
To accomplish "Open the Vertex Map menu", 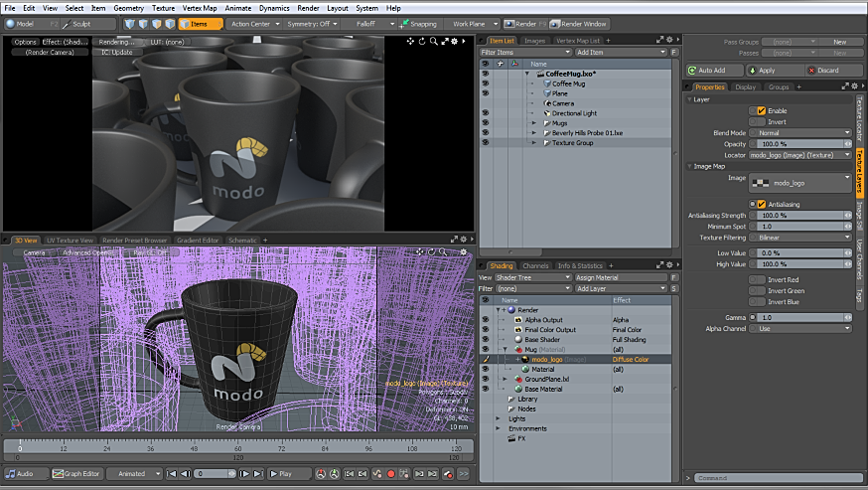I will tap(200, 8).
